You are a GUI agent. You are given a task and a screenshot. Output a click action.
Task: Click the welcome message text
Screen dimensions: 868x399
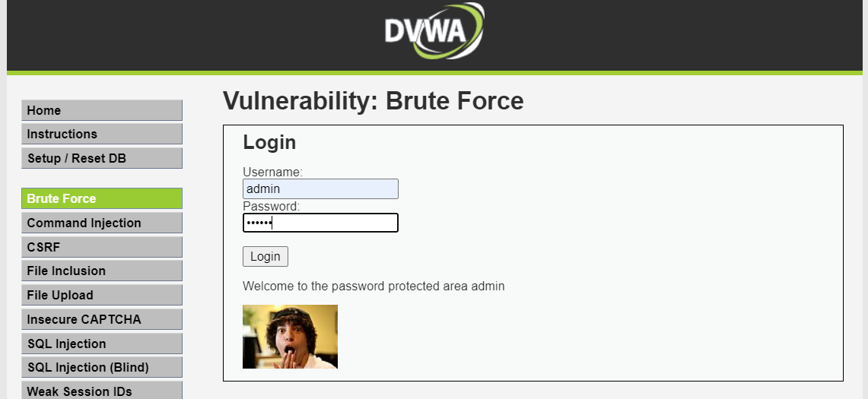click(x=374, y=286)
